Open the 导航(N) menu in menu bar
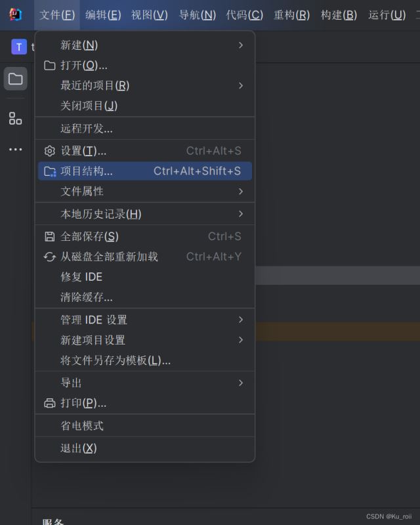The width and height of the screenshot is (420, 525). point(198,14)
